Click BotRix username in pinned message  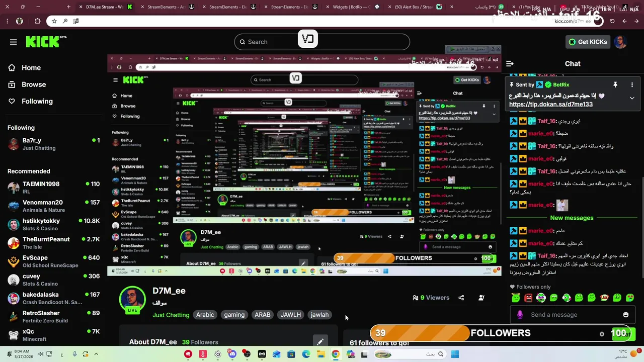pyautogui.click(x=561, y=84)
